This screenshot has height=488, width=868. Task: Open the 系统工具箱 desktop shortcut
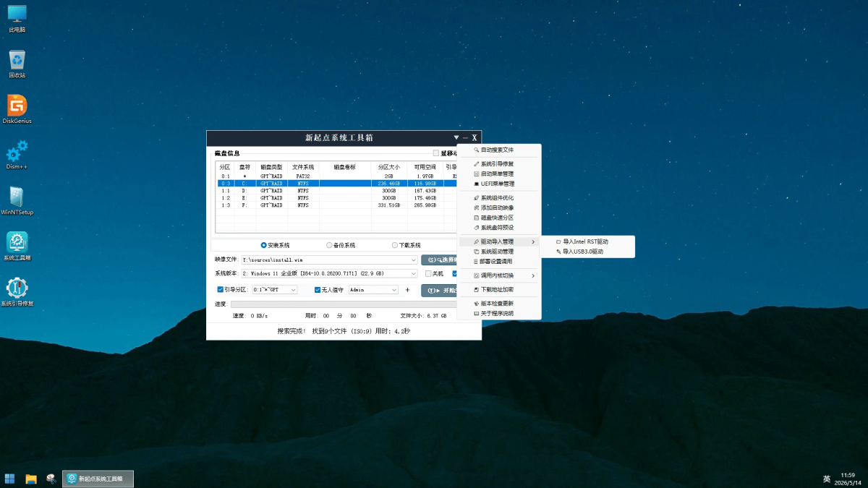pos(17,247)
